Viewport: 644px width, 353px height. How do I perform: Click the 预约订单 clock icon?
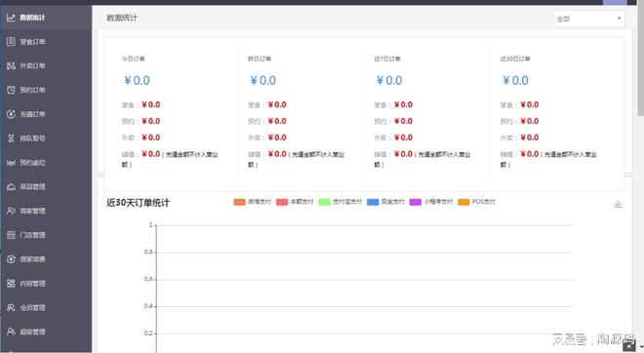pyautogui.click(x=11, y=90)
